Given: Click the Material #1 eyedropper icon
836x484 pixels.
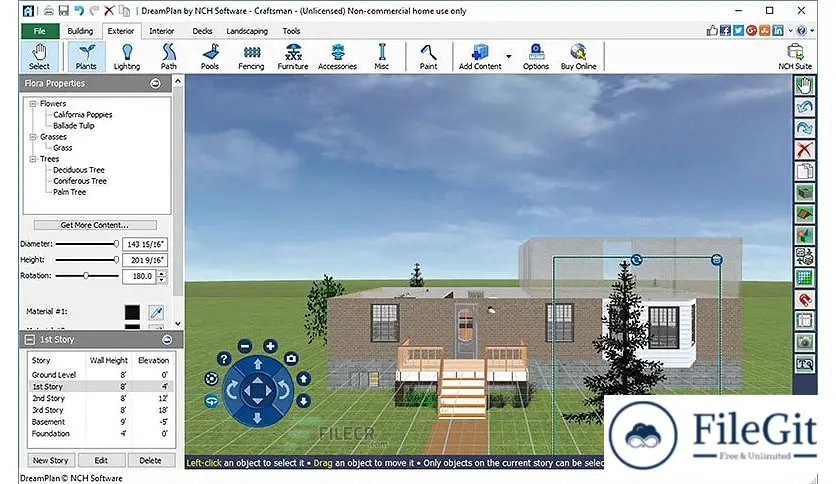Looking at the screenshot, I should [156, 312].
